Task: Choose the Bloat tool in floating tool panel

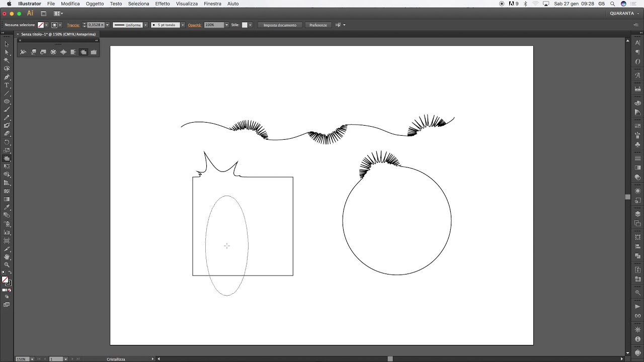Action: [63, 52]
